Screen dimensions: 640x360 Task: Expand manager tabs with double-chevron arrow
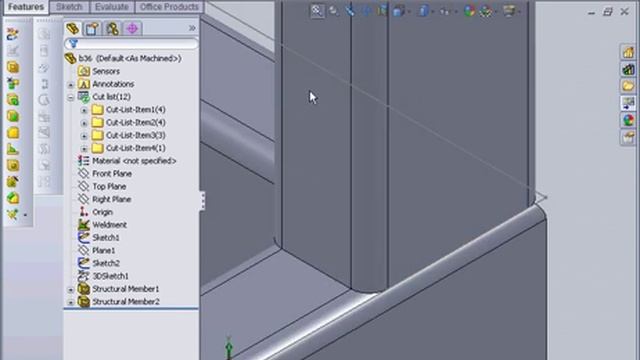192,28
